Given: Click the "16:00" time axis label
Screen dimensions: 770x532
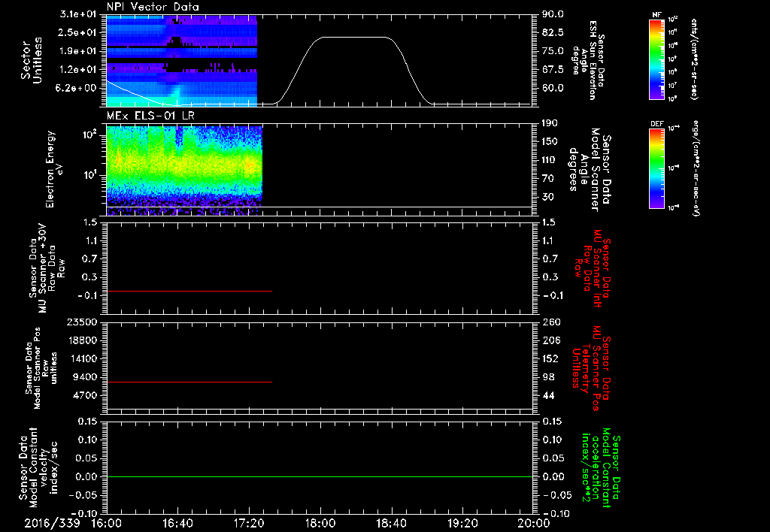Looking at the screenshot, I should (107, 523).
